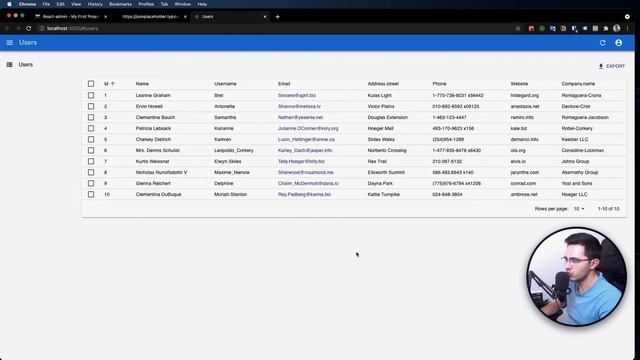Sort by the Username column header
640x360 pixels.
(x=225, y=84)
